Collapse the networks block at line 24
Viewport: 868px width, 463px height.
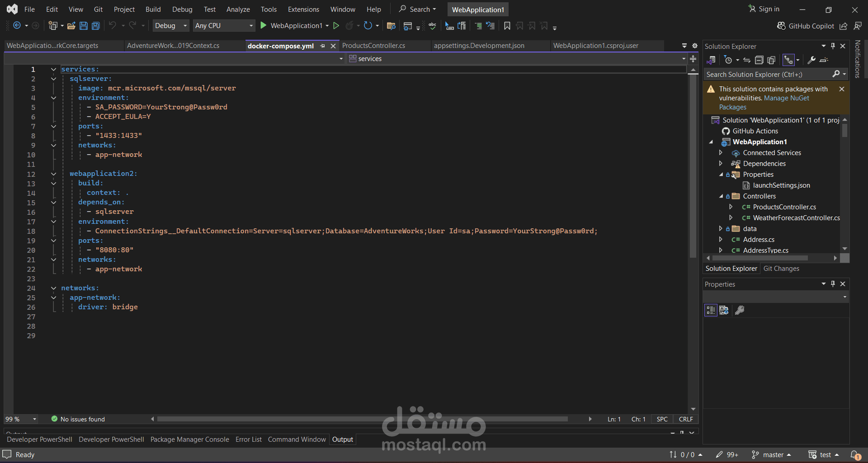point(53,288)
